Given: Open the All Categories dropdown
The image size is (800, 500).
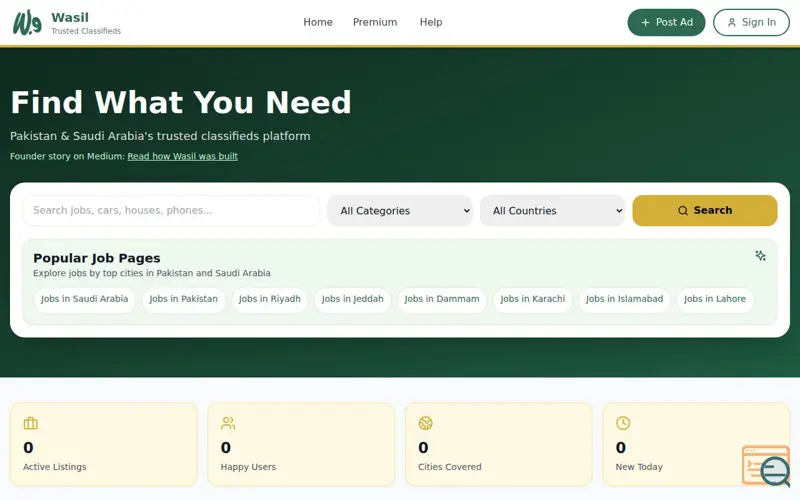Looking at the screenshot, I should (x=400, y=211).
